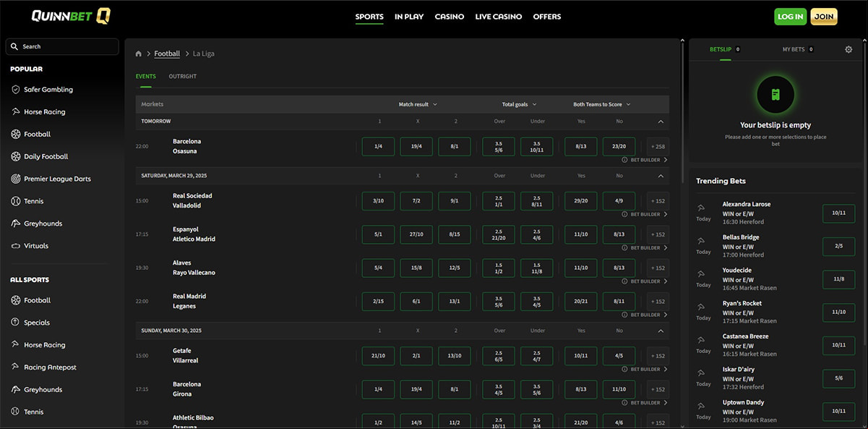Click the green Log In button

pyautogui.click(x=790, y=17)
